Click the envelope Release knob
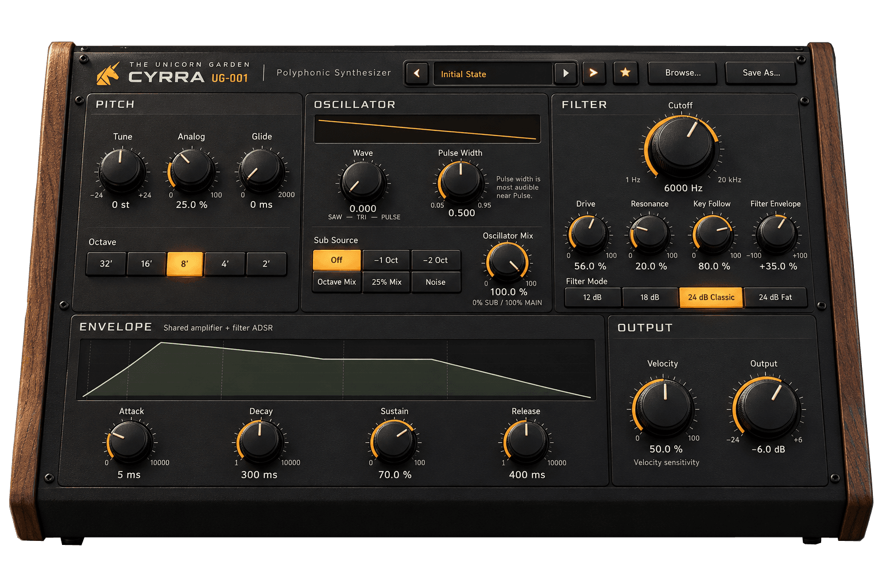 click(x=526, y=442)
